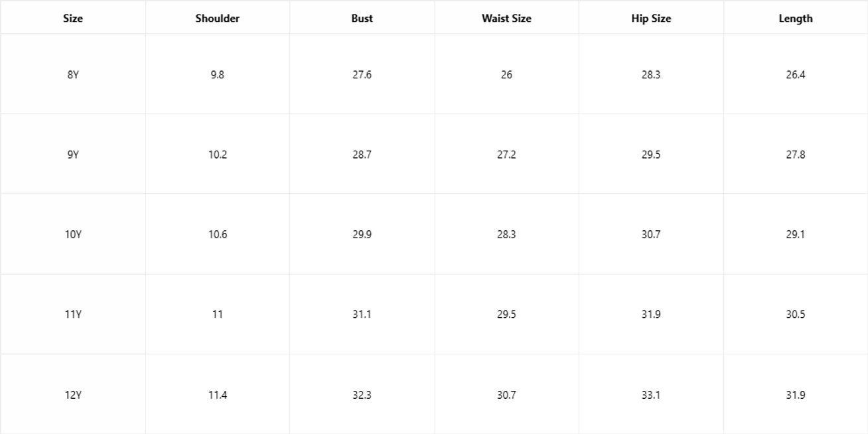The width and height of the screenshot is (868, 434).
Task: Click the Shoulder column header
Action: pyautogui.click(x=217, y=19)
